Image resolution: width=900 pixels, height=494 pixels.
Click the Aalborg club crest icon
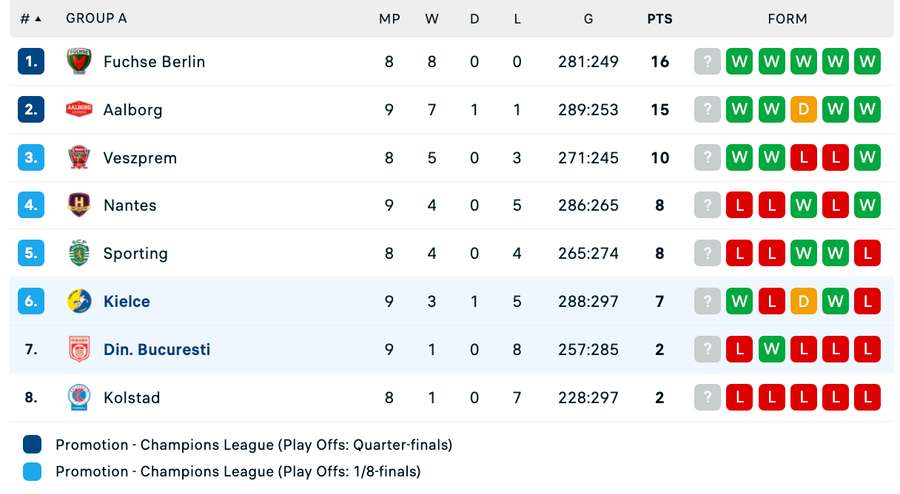(79, 109)
